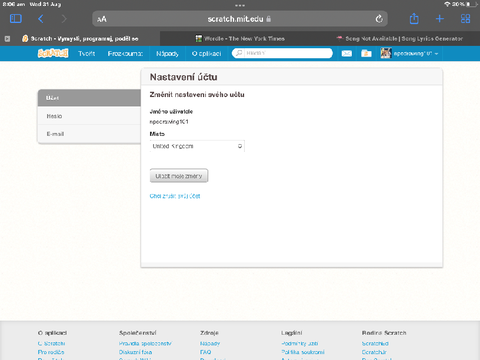Screen dimensions: 480x360
Task: Click the scratch.mit.edu address bar
Action: (x=240, y=19)
